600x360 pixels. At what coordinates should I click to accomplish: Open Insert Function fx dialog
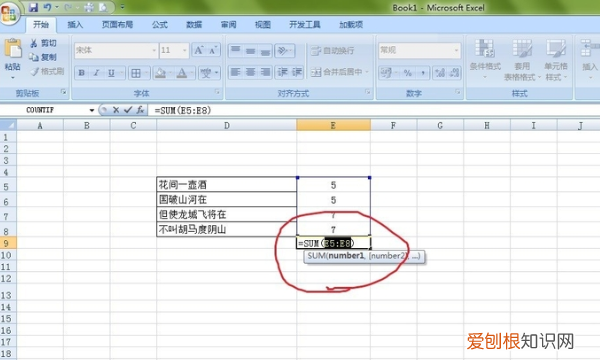click(140, 110)
